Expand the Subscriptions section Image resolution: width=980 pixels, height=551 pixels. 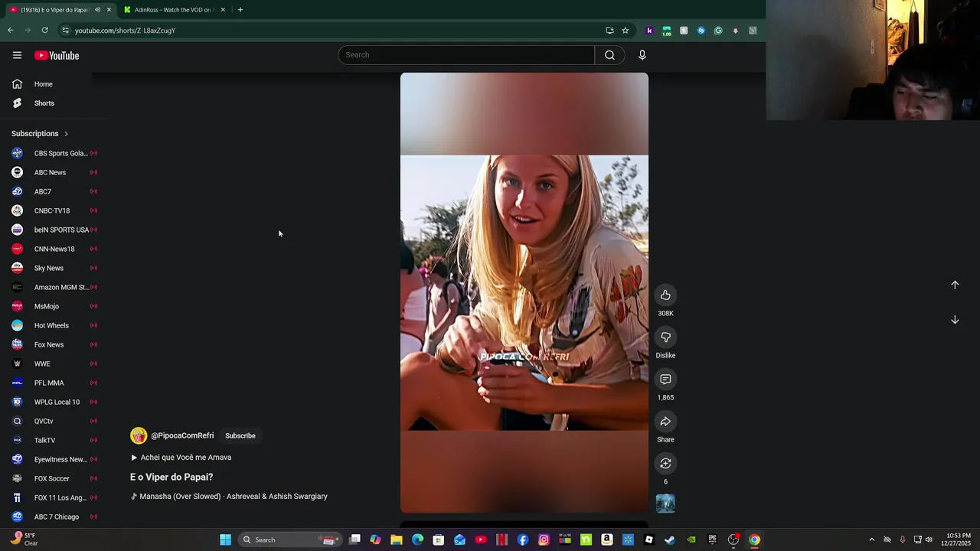[x=40, y=134]
